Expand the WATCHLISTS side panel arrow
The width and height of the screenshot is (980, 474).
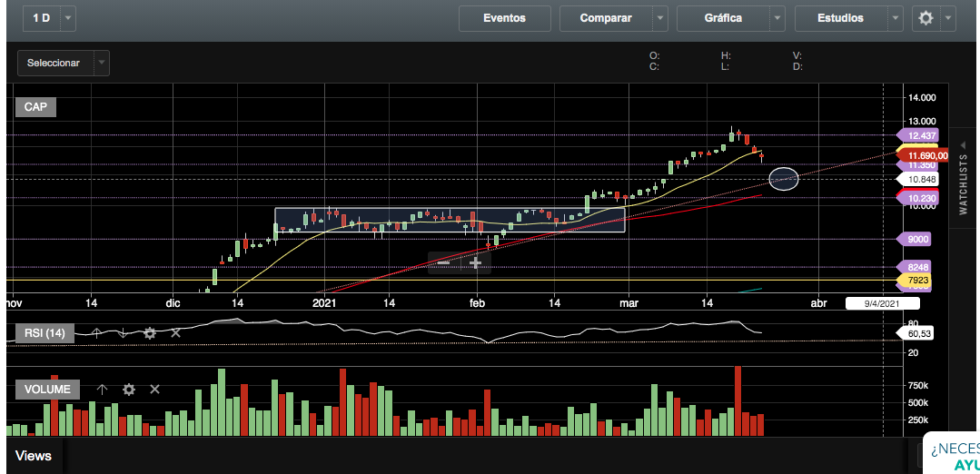pos(963,145)
